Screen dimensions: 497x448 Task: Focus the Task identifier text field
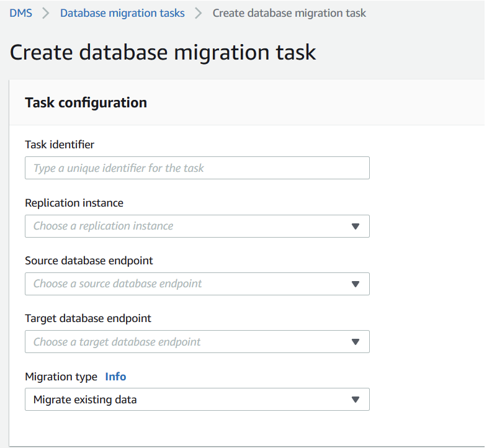click(x=197, y=168)
